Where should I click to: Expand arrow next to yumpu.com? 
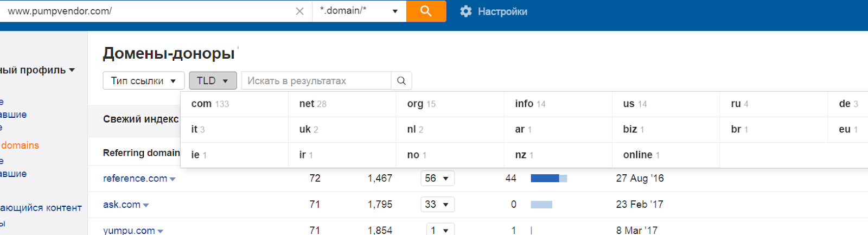coord(160,231)
